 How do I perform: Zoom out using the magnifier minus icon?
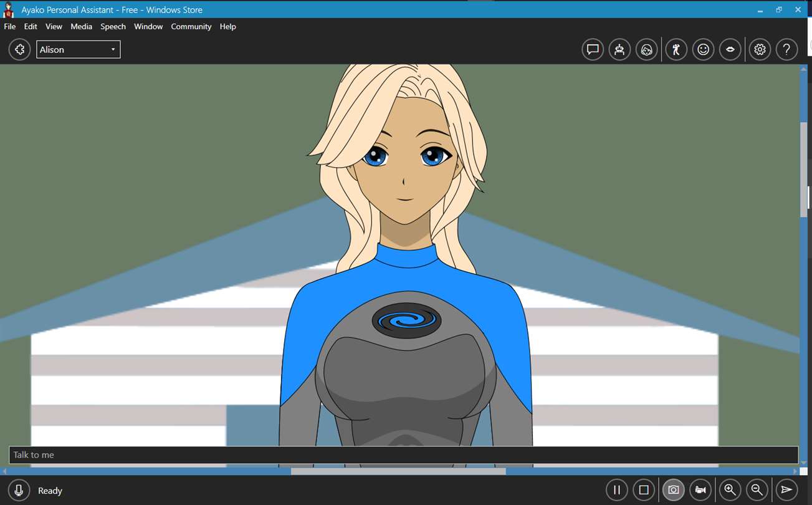tap(757, 490)
